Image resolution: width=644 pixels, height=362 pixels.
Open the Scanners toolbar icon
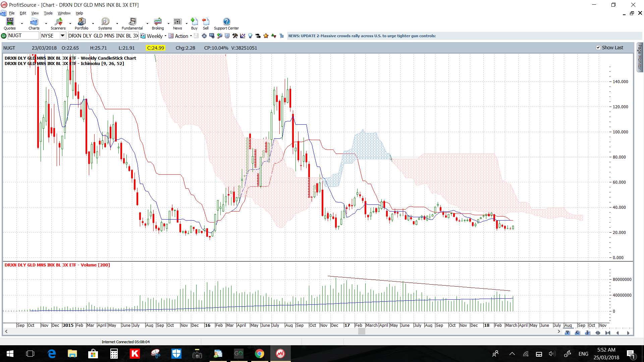(58, 24)
